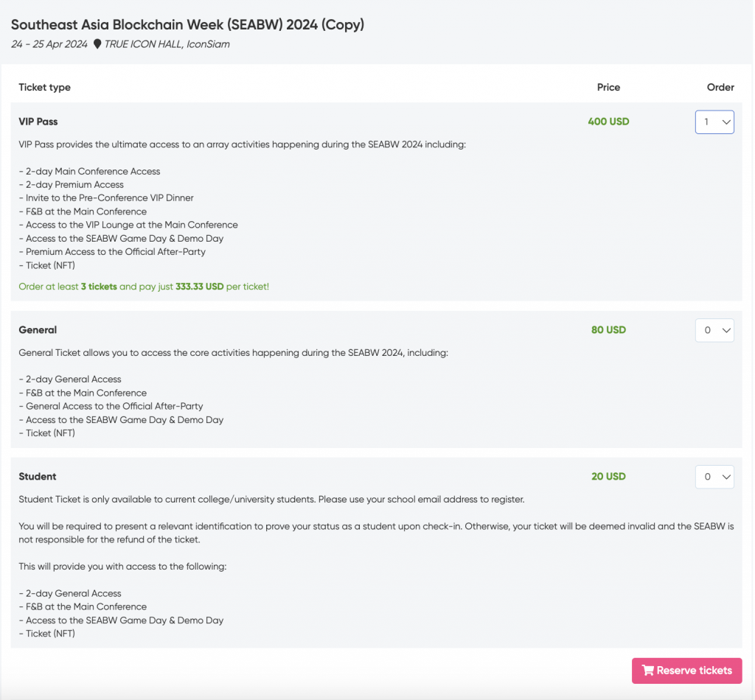Viewport: 755px width, 700px height.
Task: Click the bulk discount offer for 3 tickets
Action: pos(144,287)
